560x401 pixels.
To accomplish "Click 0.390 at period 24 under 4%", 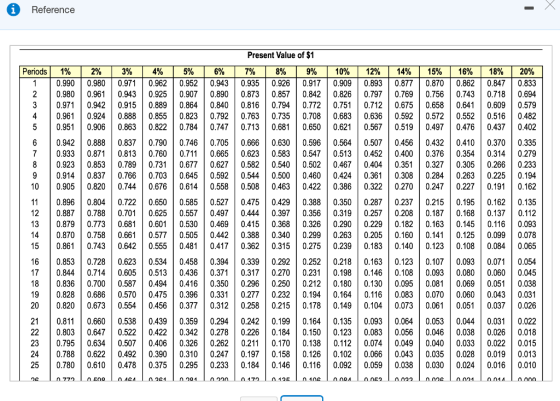I will point(158,355).
